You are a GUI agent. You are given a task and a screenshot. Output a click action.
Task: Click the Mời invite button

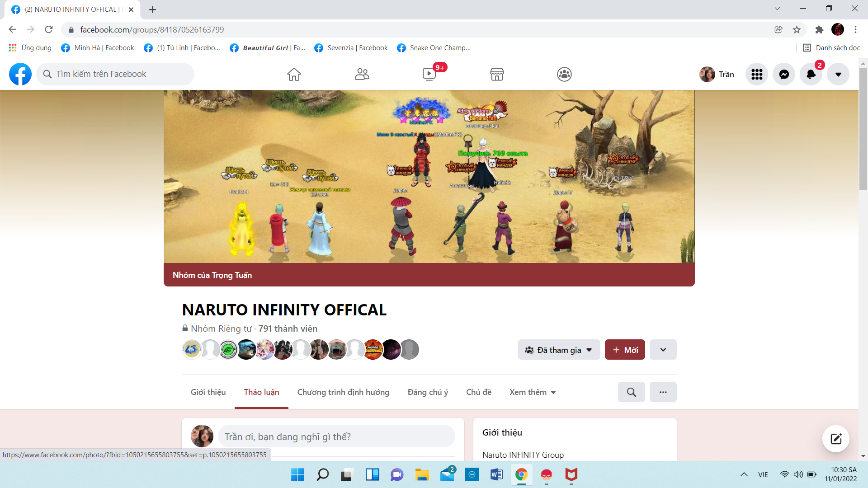pos(625,350)
